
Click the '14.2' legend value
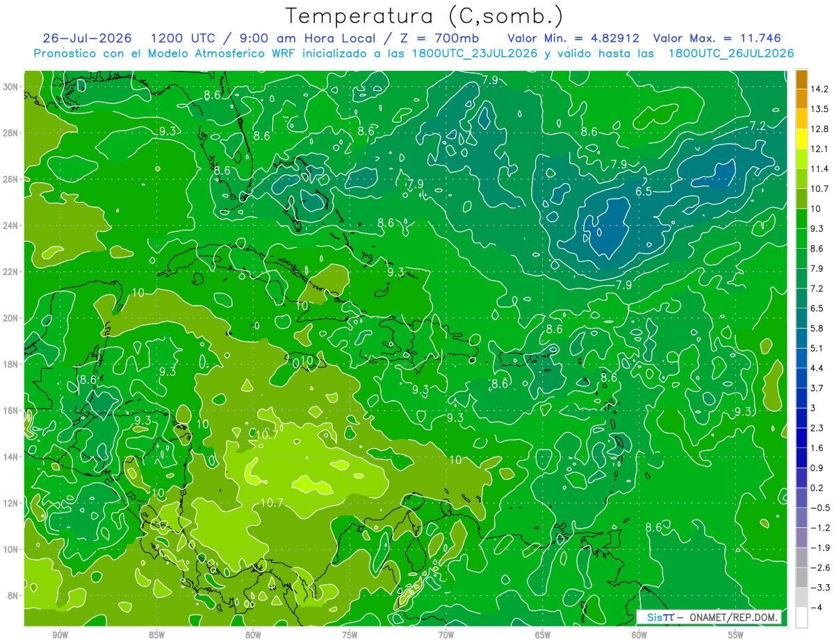click(x=819, y=89)
